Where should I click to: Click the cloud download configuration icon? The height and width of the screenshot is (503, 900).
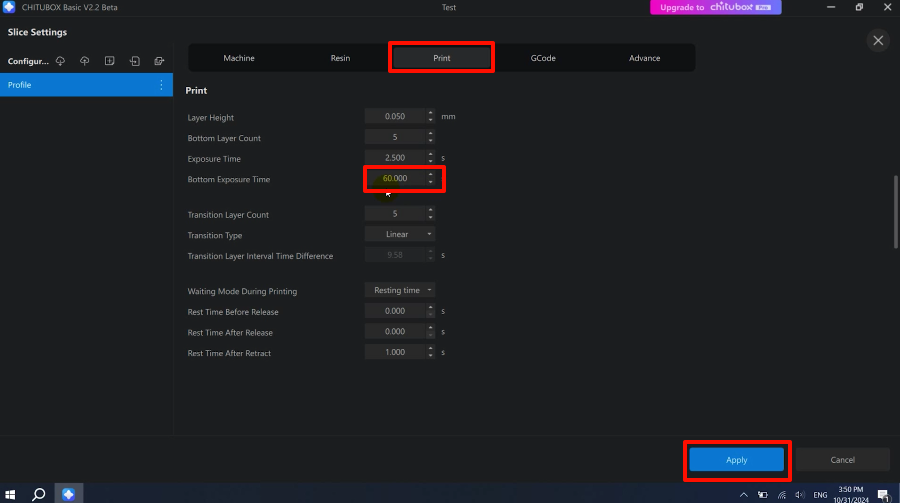click(60, 61)
